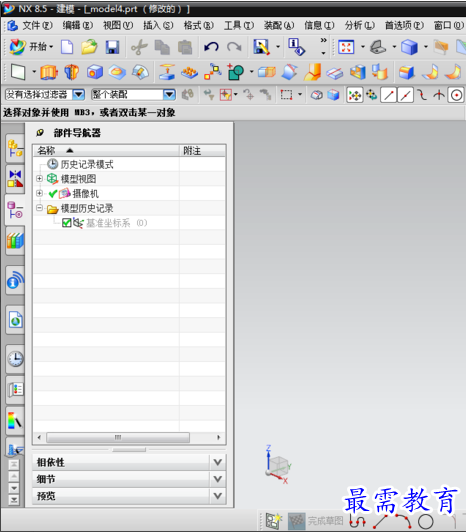Undo the last action
This screenshot has height=532, width=466.
(211, 47)
